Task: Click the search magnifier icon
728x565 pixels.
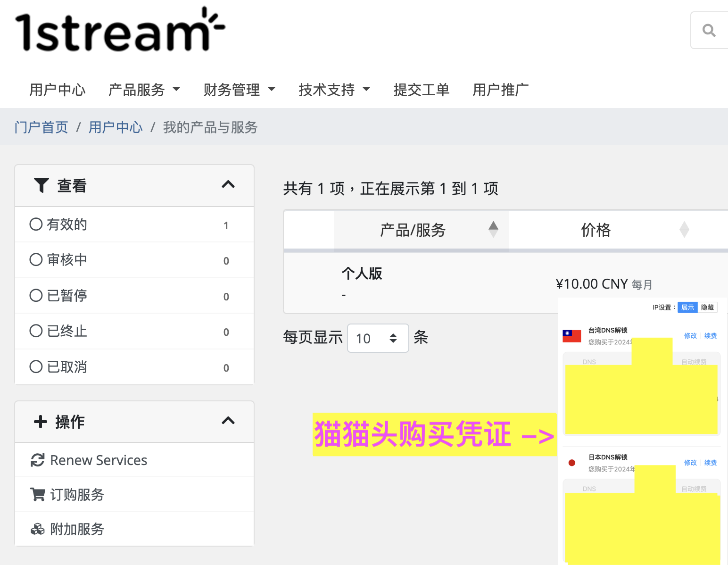Action: point(709,31)
